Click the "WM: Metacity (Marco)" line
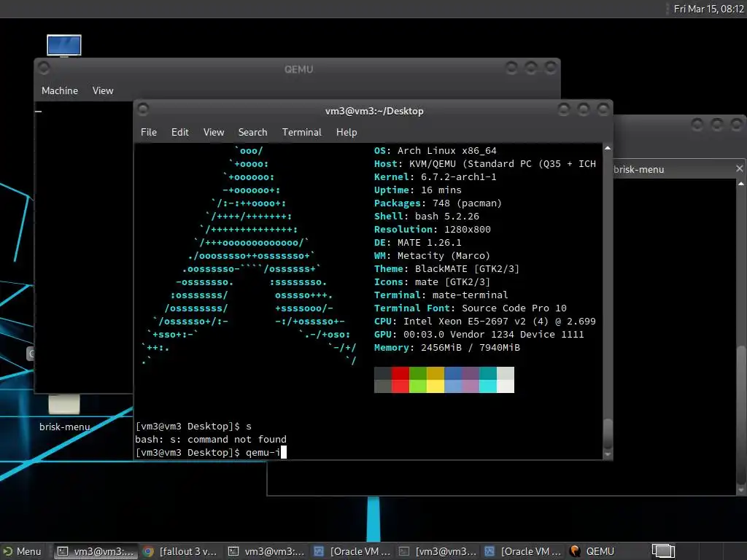747x560 pixels. (432, 256)
